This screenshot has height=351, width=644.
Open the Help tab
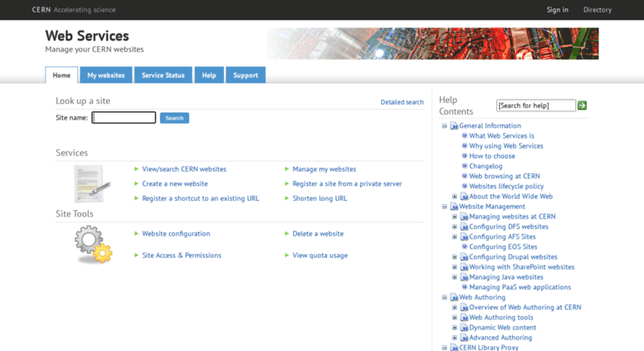click(209, 76)
